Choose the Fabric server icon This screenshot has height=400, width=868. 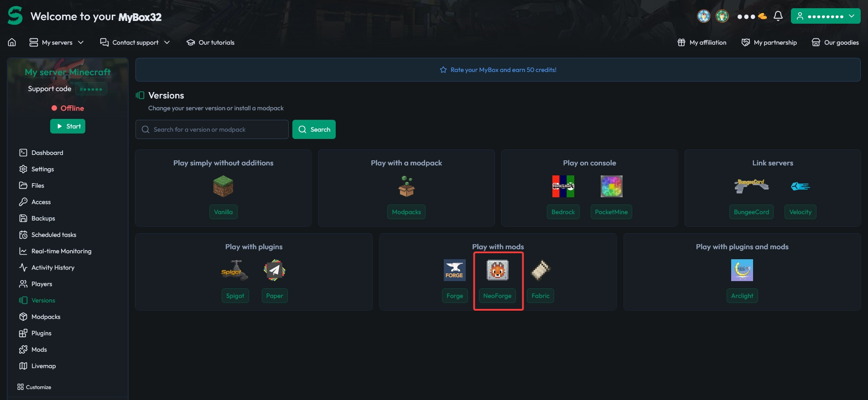click(541, 270)
